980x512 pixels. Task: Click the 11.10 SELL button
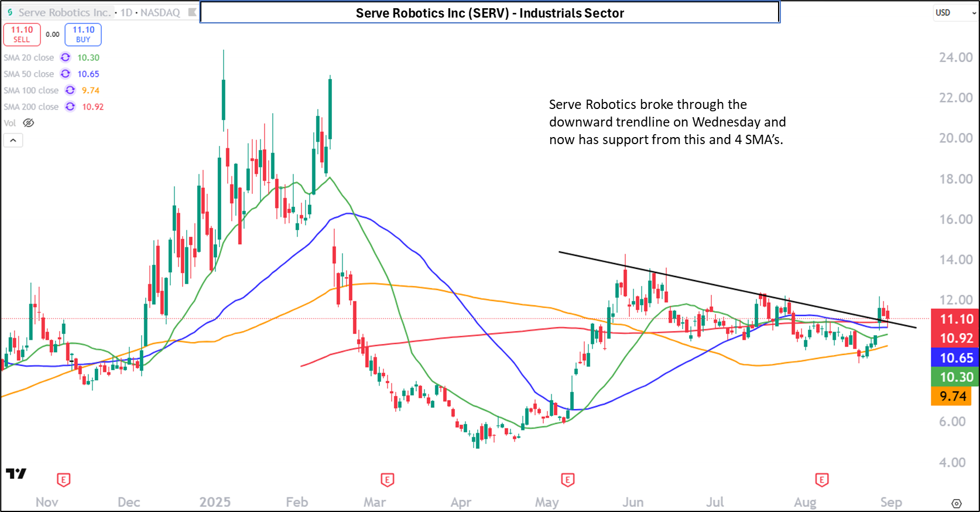tap(22, 35)
